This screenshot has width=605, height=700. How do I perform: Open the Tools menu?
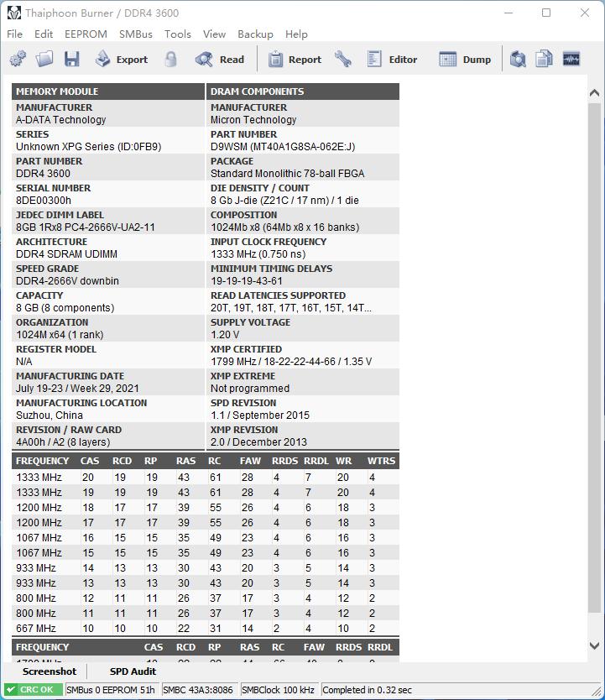[178, 34]
